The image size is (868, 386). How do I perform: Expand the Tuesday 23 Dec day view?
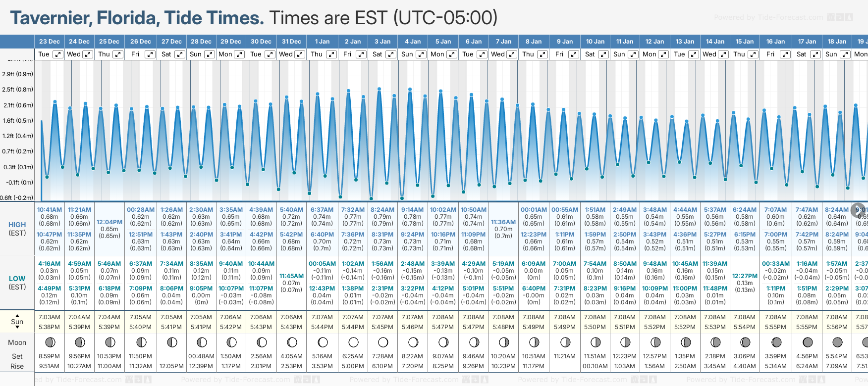[x=58, y=54]
